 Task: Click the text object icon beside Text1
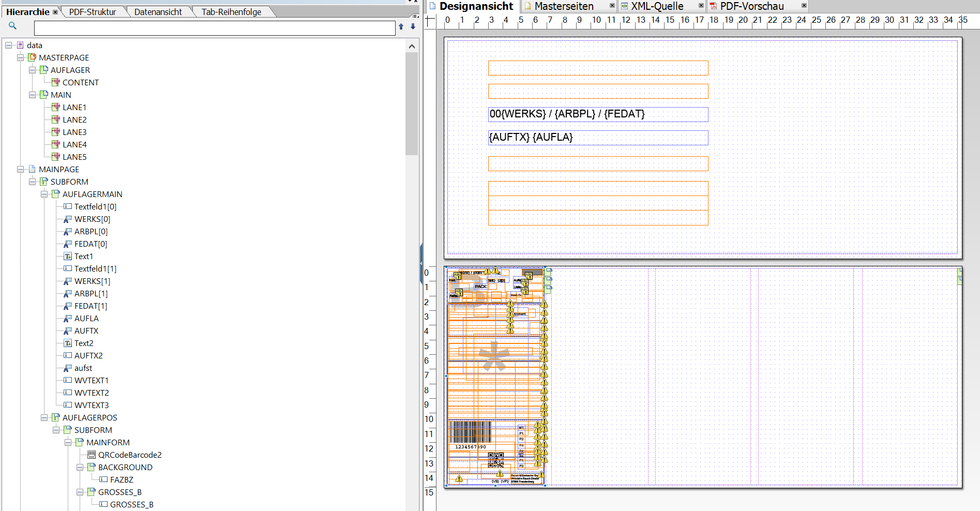coord(68,256)
